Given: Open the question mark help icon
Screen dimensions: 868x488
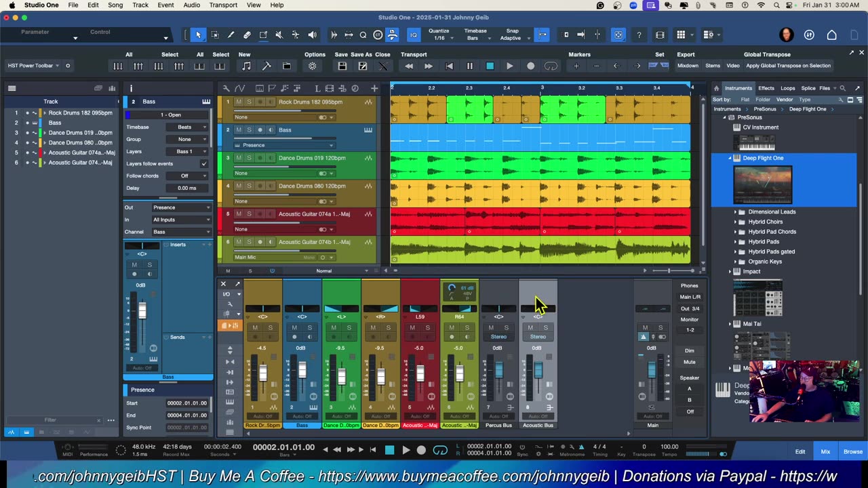Looking at the screenshot, I should coord(639,35).
